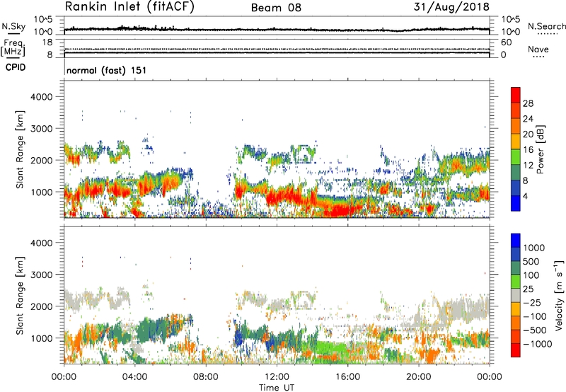Image resolution: width=566 pixels, height=392 pixels.
Task: Click the "4" tick on Power colorbar
Action: click(525, 196)
